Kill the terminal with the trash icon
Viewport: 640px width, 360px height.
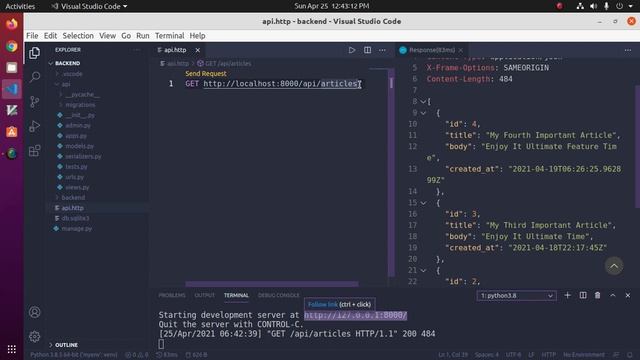tap(598, 295)
